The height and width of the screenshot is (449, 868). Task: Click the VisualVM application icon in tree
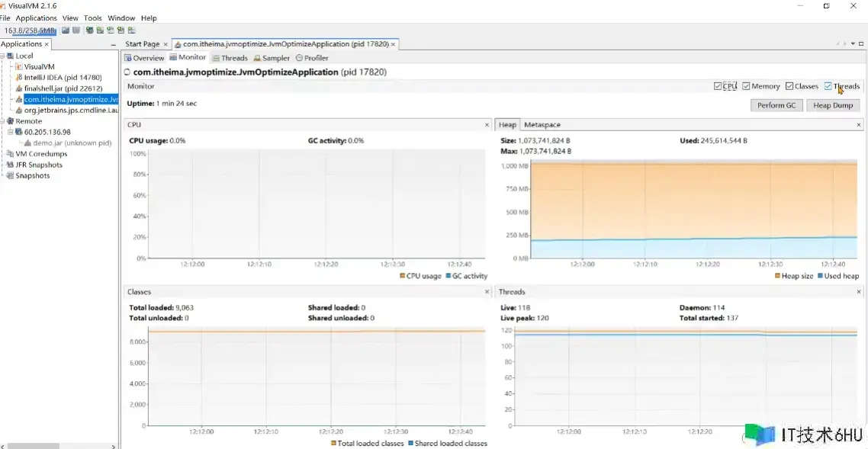19,66
